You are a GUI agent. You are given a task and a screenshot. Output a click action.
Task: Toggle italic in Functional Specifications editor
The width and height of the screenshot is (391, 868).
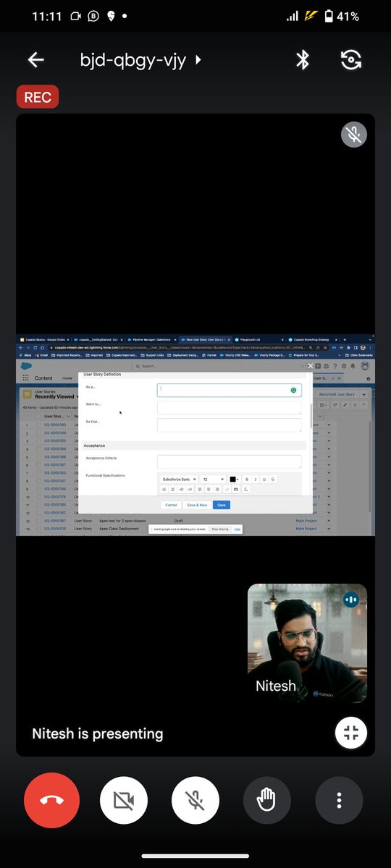[x=255, y=479]
